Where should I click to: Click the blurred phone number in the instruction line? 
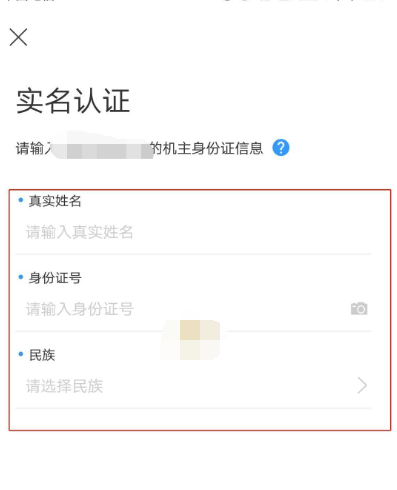[102, 146]
